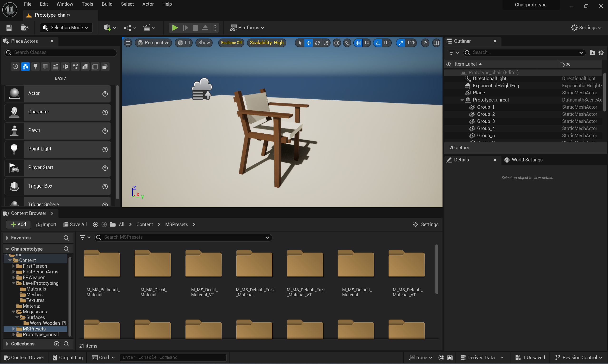Click the camera speed 0.25 value
Screen dimensions: 608x364
[411, 43]
